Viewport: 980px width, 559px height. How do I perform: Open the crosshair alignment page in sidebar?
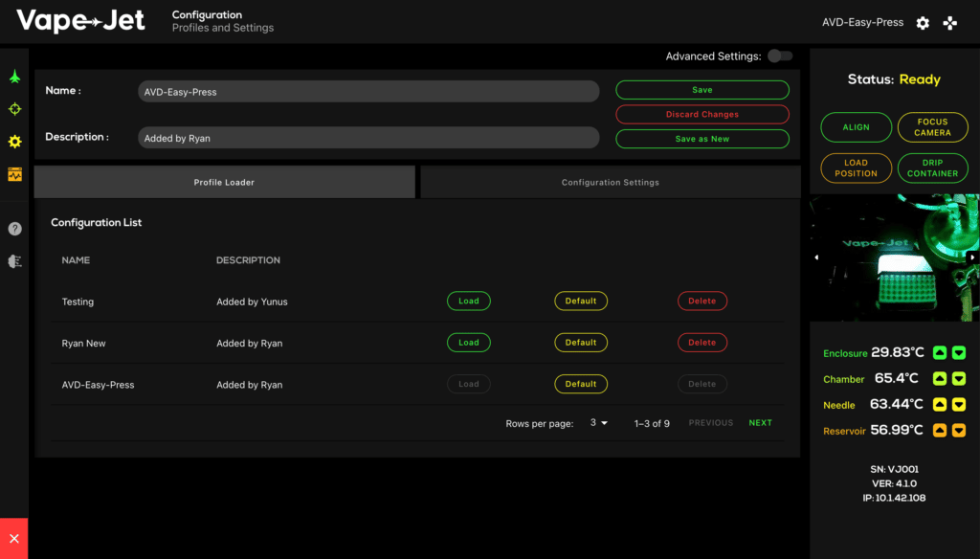pyautogui.click(x=15, y=109)
